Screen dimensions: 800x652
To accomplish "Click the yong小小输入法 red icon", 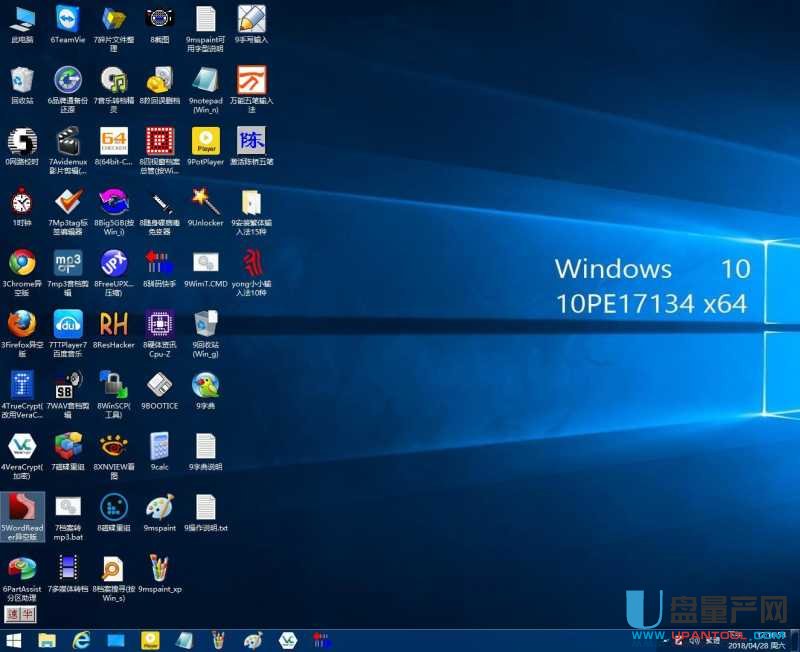I will pyautogui.click(x=252, y=272).
